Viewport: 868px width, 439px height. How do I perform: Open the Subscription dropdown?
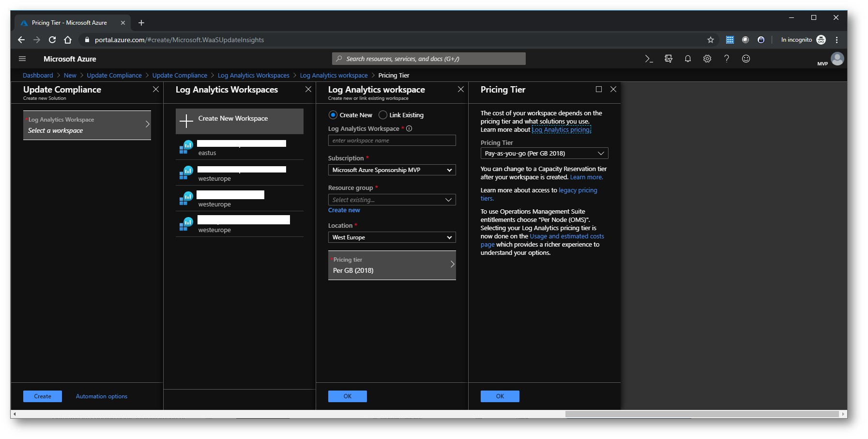click(392, 170)
